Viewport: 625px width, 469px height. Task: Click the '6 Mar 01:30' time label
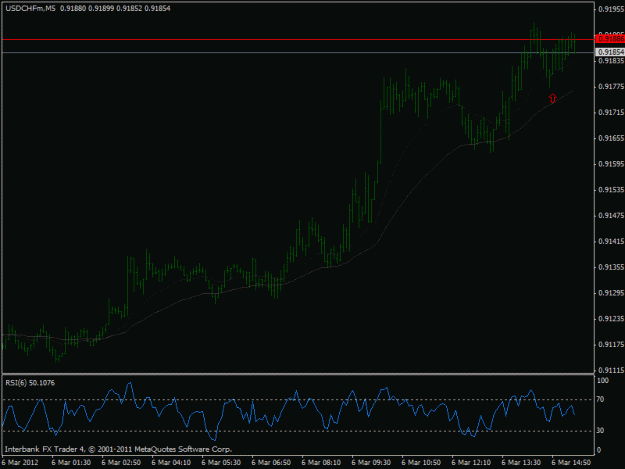coord(71,463)
